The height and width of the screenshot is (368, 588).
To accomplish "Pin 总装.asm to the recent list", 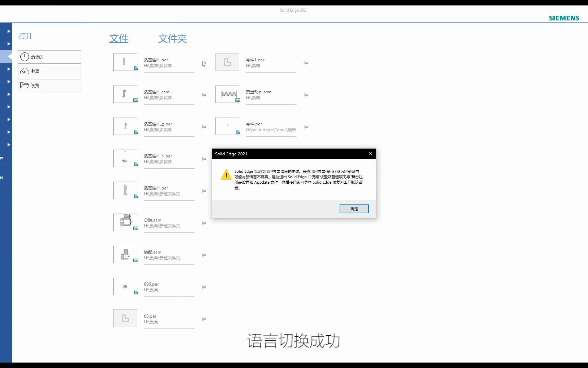I will click(x=204, y=223).
